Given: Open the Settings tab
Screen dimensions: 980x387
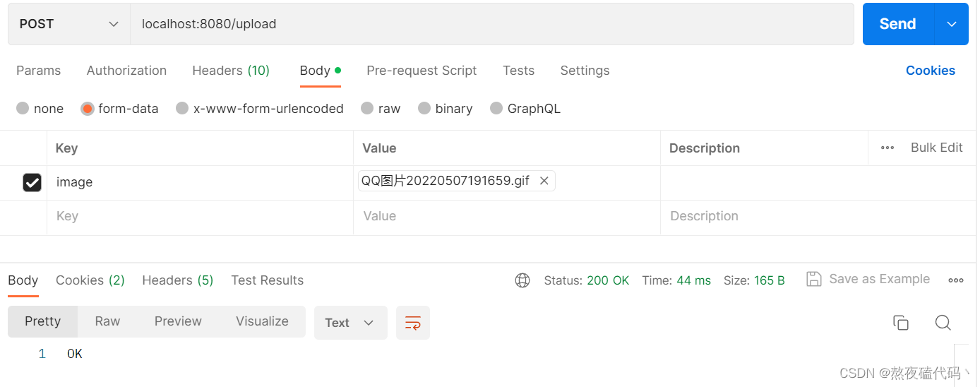Looking at the screenshot, I should pos(585,71).
